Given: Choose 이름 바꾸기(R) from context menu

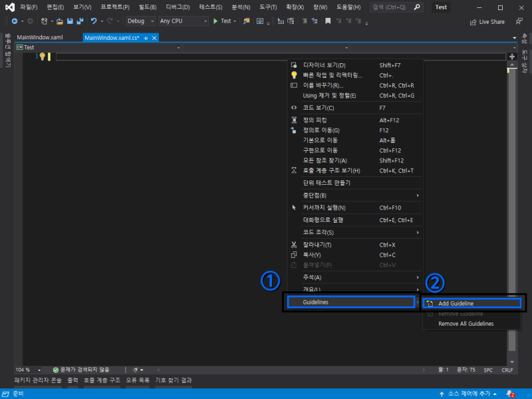Looking at the screenshot, I should coord(354,86).
